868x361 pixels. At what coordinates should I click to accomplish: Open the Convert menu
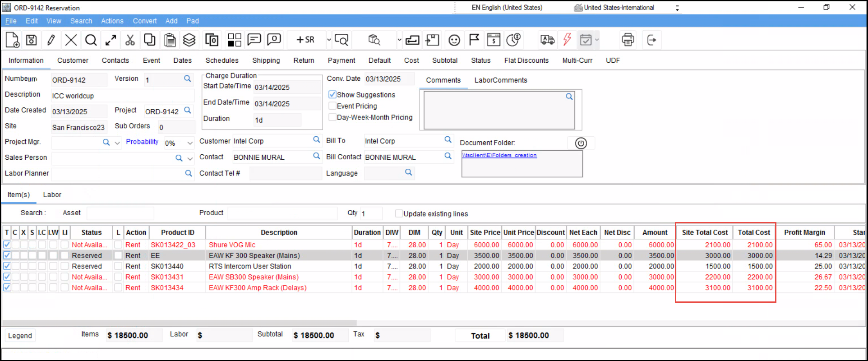coord(144,21)
